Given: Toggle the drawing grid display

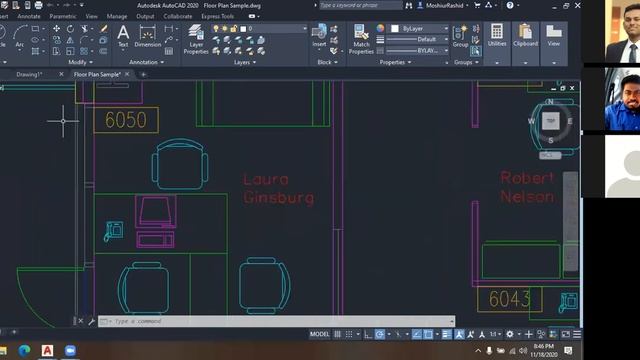Looking at the screenshot, I should pos(338,334).
